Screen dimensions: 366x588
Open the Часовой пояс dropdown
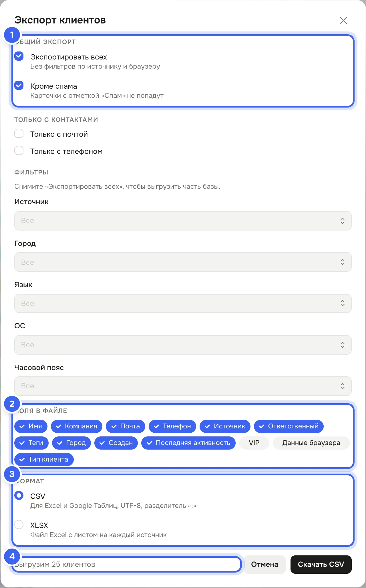(183, 386)
